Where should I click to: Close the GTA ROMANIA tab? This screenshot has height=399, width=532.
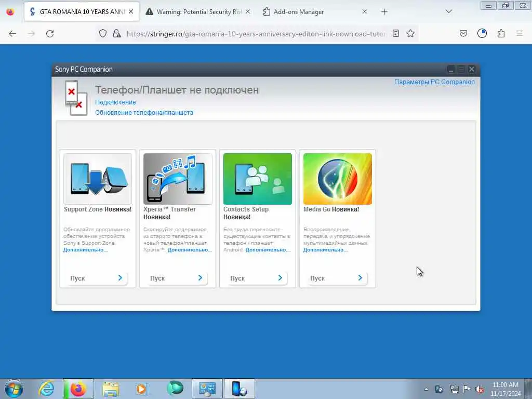[x=131, y=11]
